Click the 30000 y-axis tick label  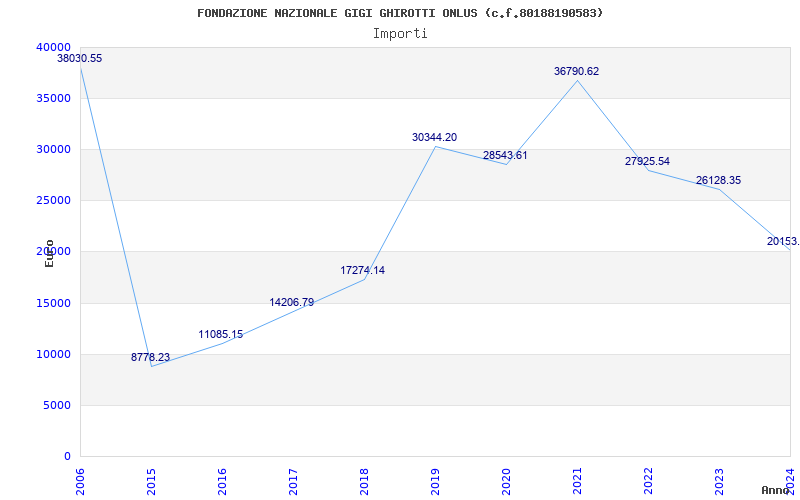click(53, 149)
